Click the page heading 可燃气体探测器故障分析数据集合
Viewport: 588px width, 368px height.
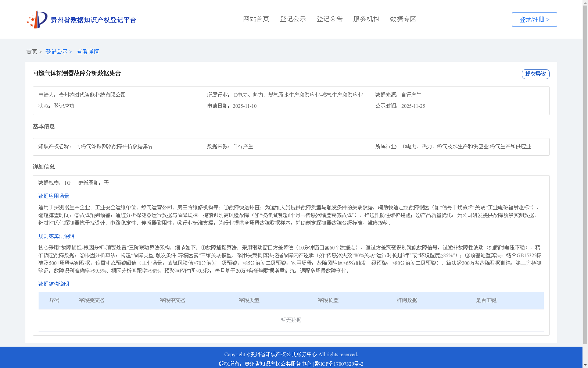tap(77, 73)
